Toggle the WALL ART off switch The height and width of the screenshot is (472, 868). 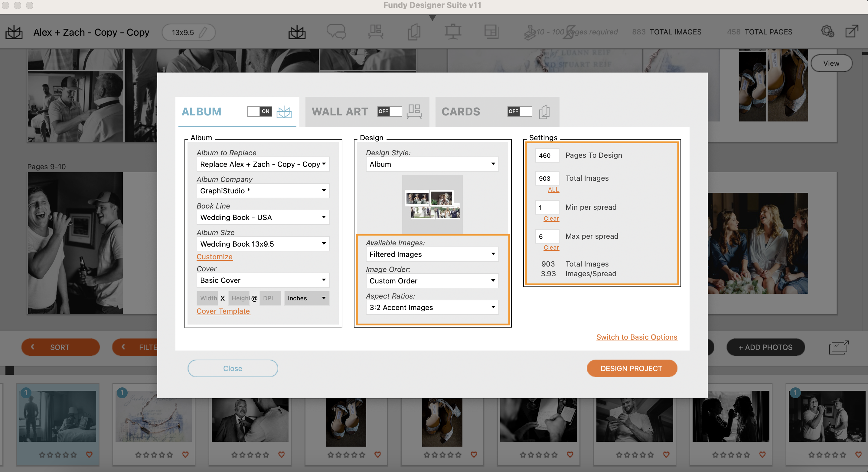[x=390, y=112]
